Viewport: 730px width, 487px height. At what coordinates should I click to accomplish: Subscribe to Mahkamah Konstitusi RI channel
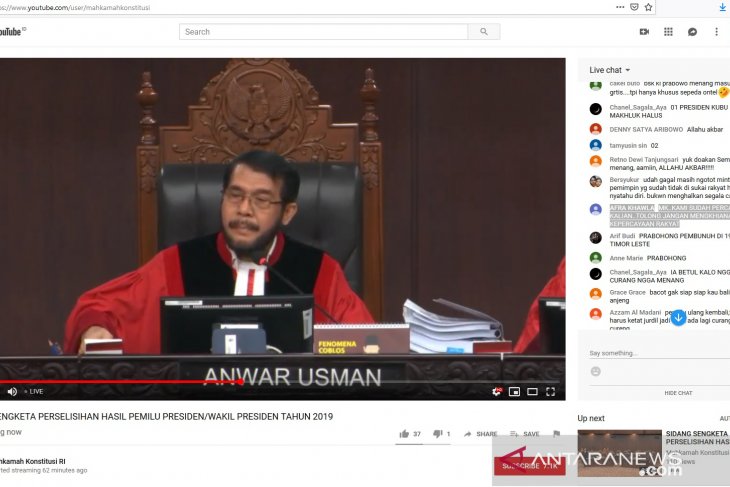530,466
